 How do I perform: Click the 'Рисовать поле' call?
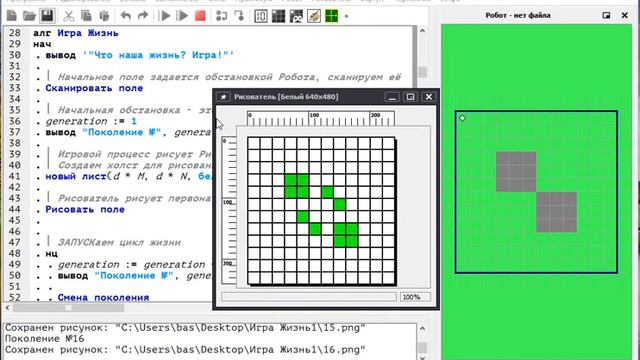point(85,209)
